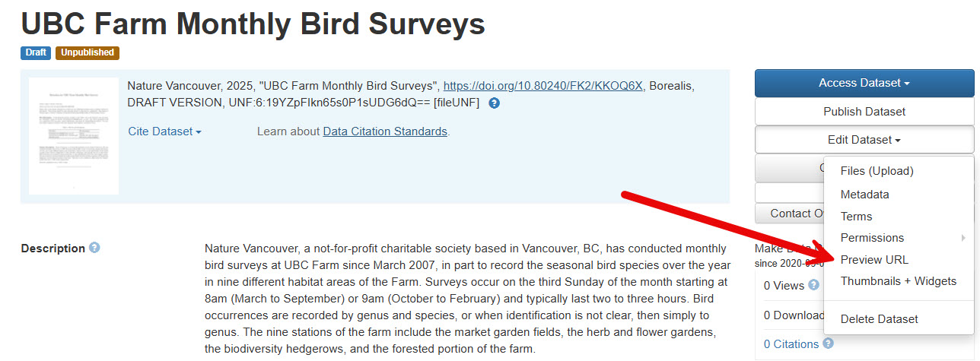Expand the Permissions submenu arrow
This screenshot has height=361, width=980.
963,238
